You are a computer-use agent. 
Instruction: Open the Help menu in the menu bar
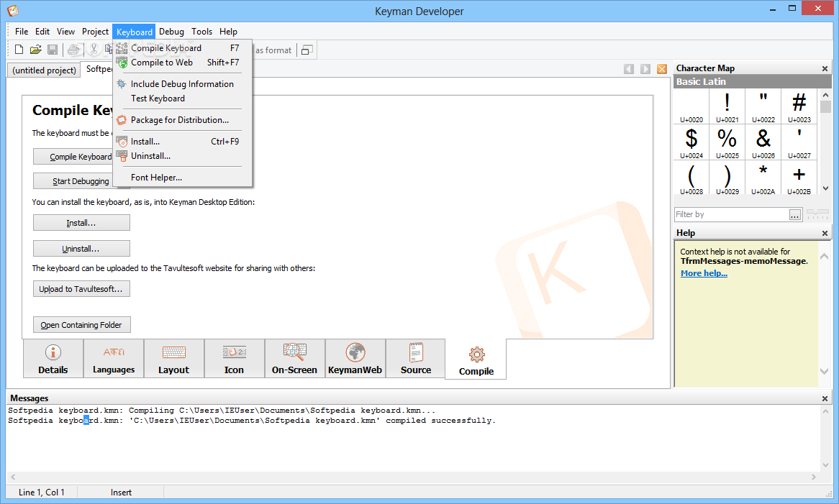coord(228,32)
